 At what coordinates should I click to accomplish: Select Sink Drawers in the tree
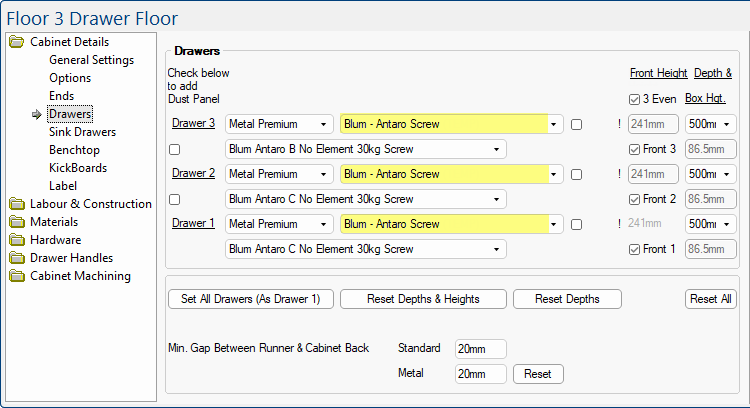point(82,132)
